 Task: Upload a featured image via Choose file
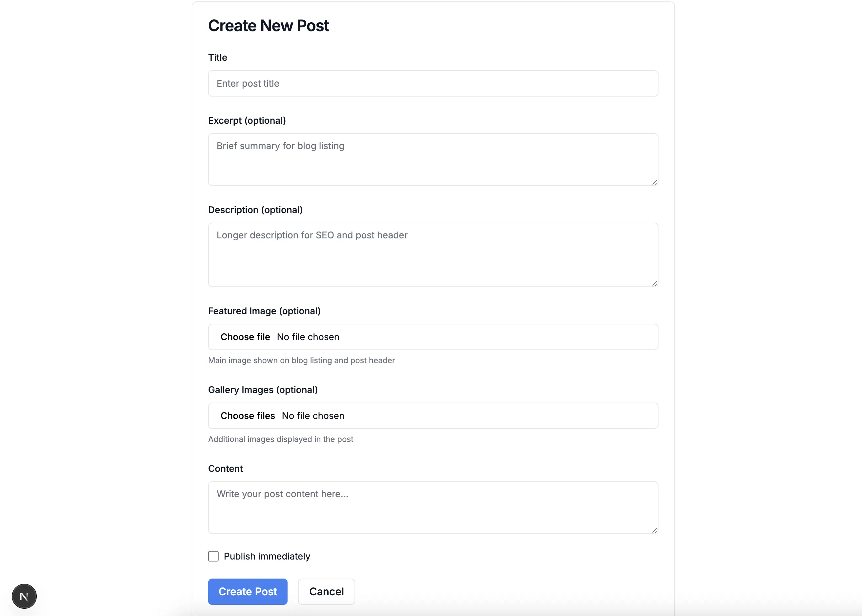245,337
